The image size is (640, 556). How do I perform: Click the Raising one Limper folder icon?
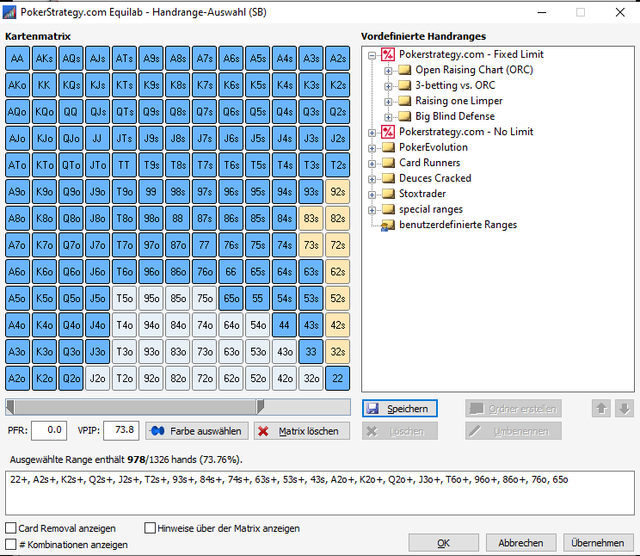point(404,101)
